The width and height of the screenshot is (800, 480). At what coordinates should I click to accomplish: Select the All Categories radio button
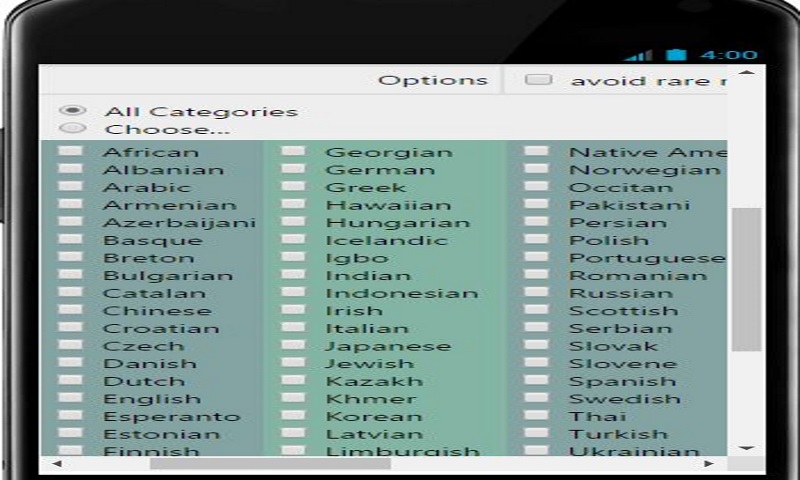(x=72, y=111)
